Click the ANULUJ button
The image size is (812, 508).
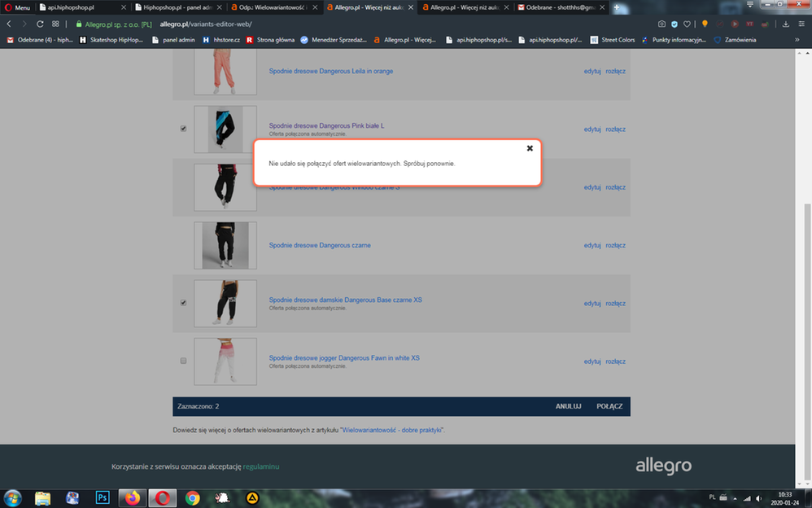coord(568,406)
